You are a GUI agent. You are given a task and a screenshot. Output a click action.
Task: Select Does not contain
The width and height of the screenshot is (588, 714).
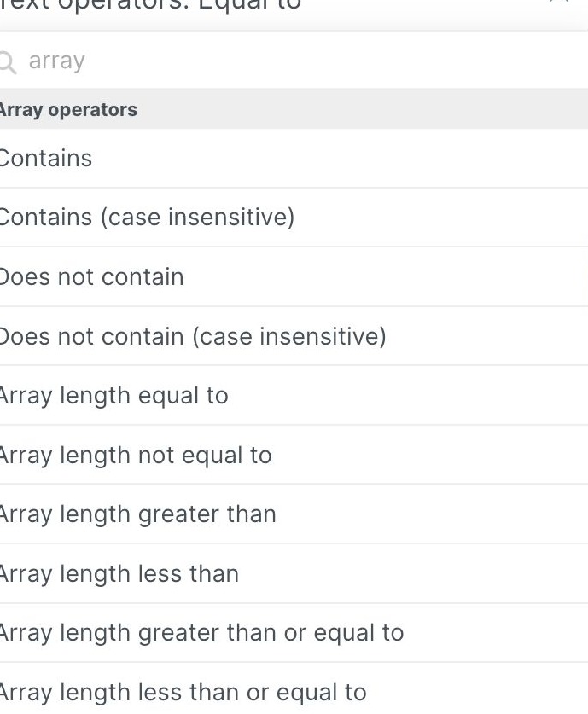[x=91, y=276]
